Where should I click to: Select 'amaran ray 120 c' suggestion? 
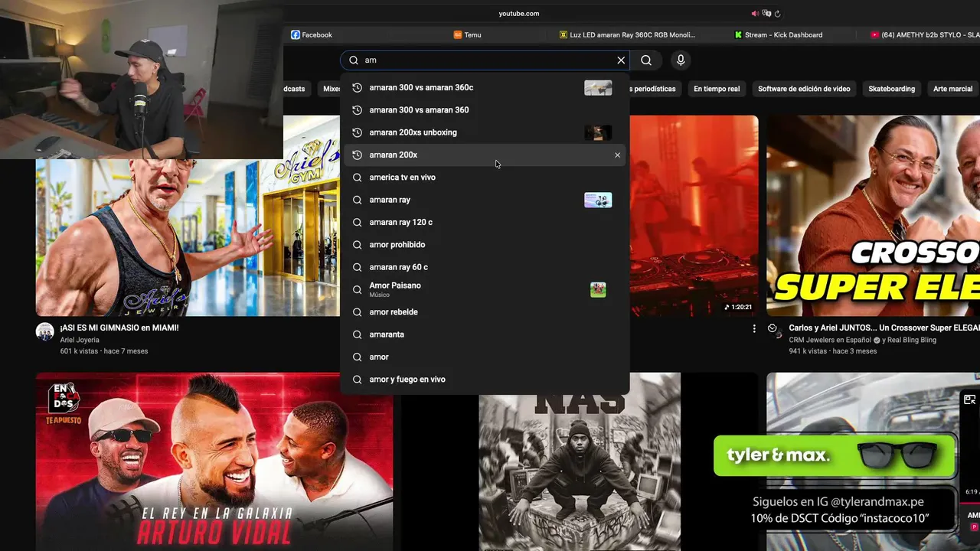click(484, 222)
